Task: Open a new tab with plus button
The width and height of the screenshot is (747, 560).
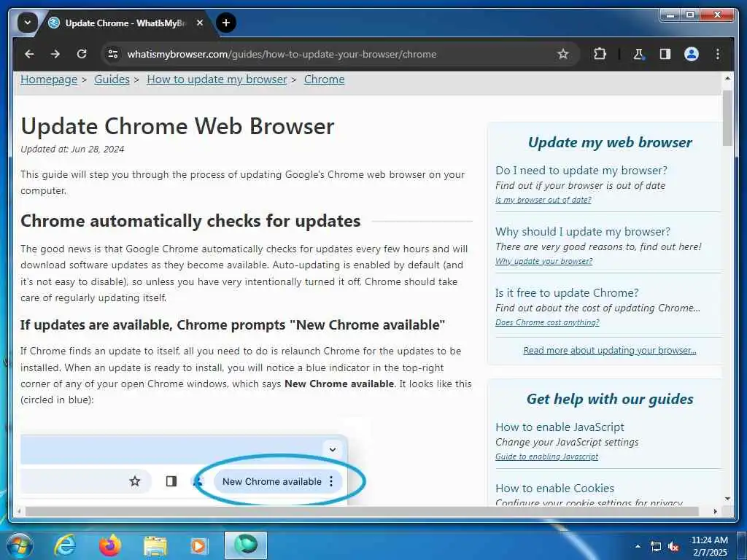Action: tap(226, 23)
